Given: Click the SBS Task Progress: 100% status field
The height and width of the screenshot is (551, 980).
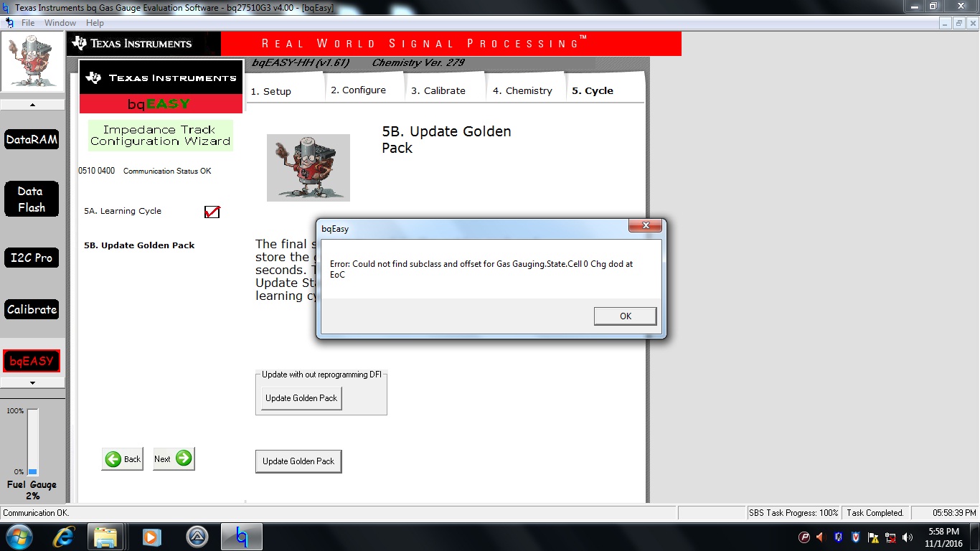Looking at the screenshot, I should pyautogui.click(x=793, y=513).
